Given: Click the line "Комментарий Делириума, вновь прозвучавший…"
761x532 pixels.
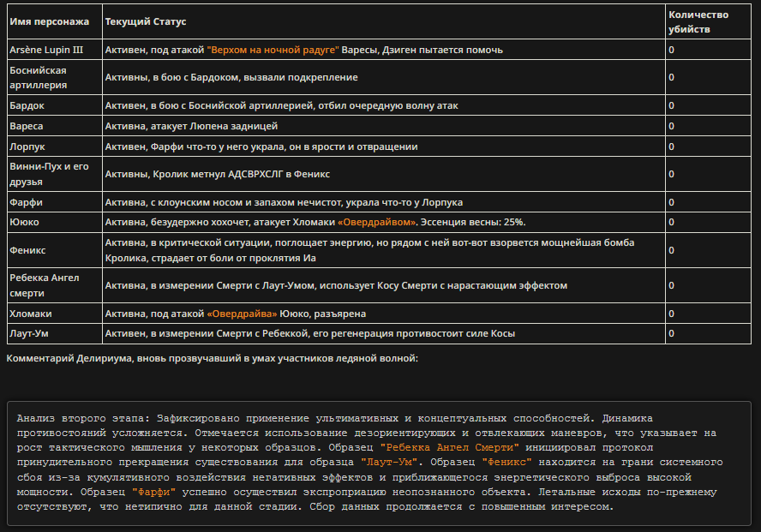Looking at the screenshot, I should coord(212,358).
